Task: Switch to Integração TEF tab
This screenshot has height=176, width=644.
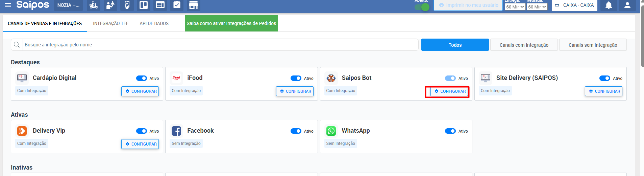Action: (111, 23)
